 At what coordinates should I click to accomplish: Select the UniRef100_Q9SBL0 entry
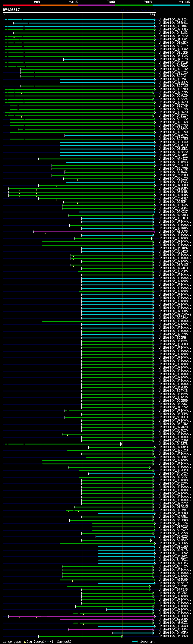coord(173,83)
